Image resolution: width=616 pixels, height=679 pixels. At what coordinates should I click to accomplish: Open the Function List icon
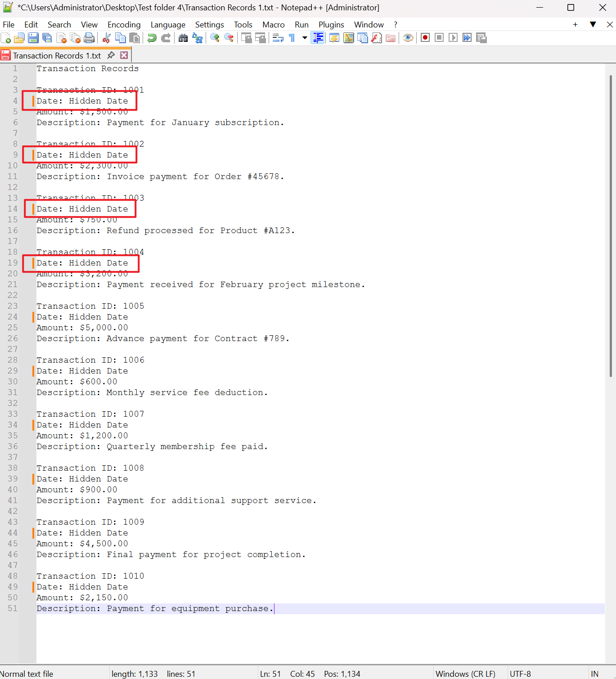[x=377, y=38]
